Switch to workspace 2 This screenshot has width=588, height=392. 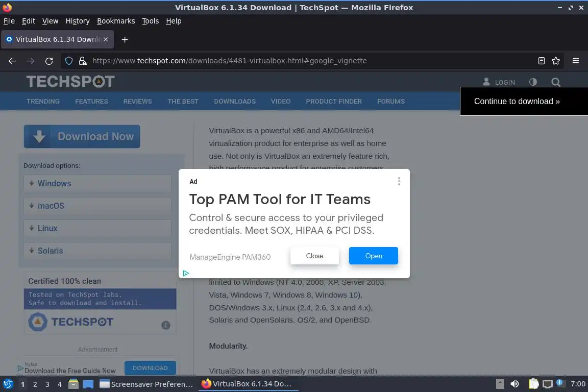point(35,384)
